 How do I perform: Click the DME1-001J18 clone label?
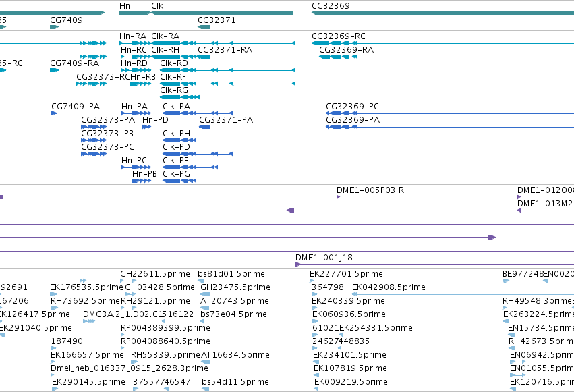coord(324,258)
